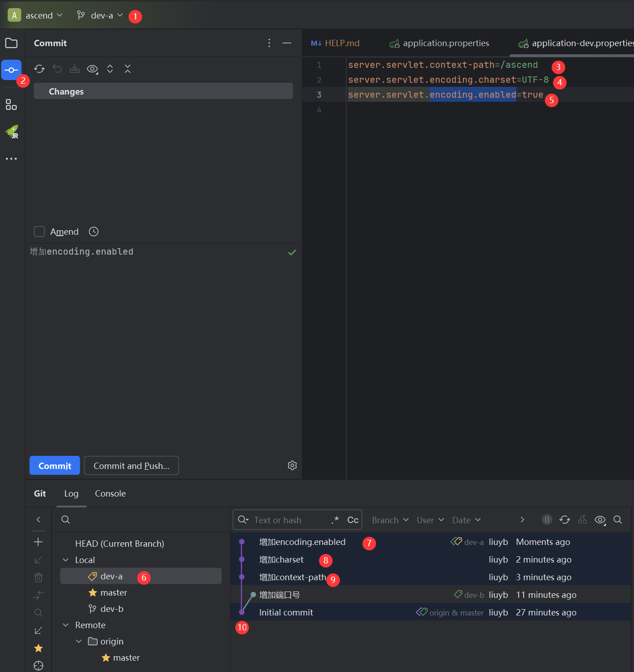
Task: Enable the Amend checkbox
Action: [39, 232]
